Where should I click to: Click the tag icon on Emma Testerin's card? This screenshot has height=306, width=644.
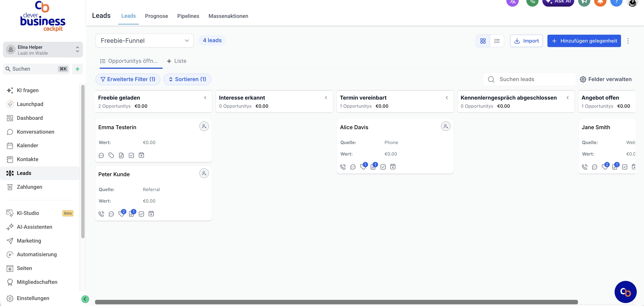[x=111, y=155]
